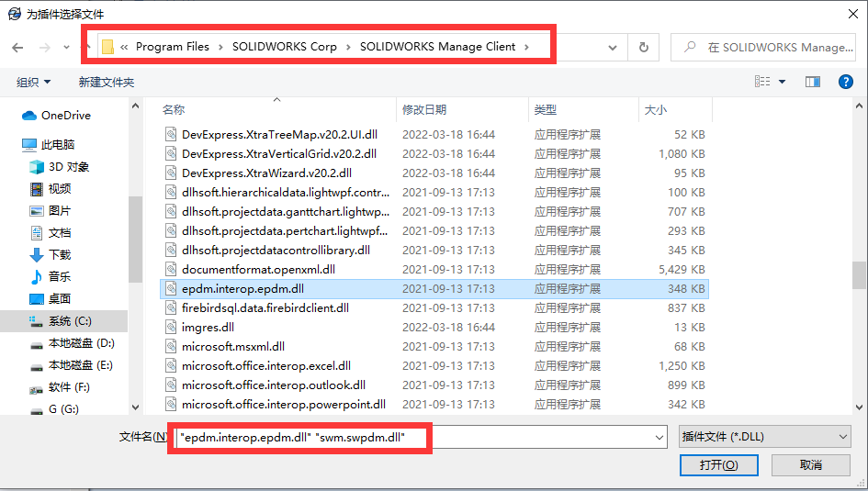The height and width of the screenshot is (491, 868).
Task: Close the 为插件选择文件 dialog
Action: [x=853, y=14]
